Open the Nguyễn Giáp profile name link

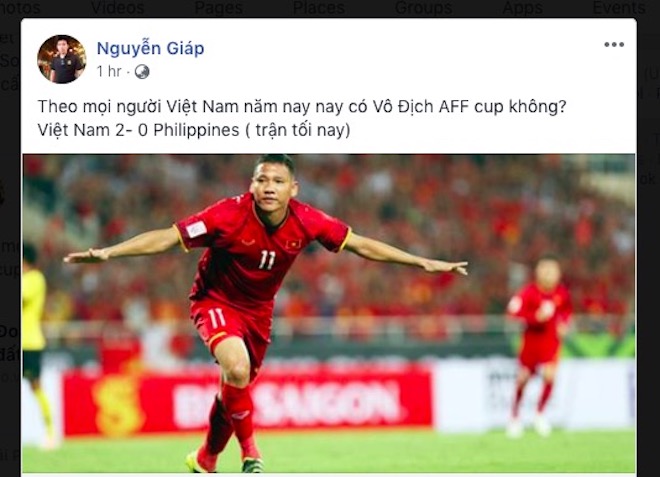point(150,48)
